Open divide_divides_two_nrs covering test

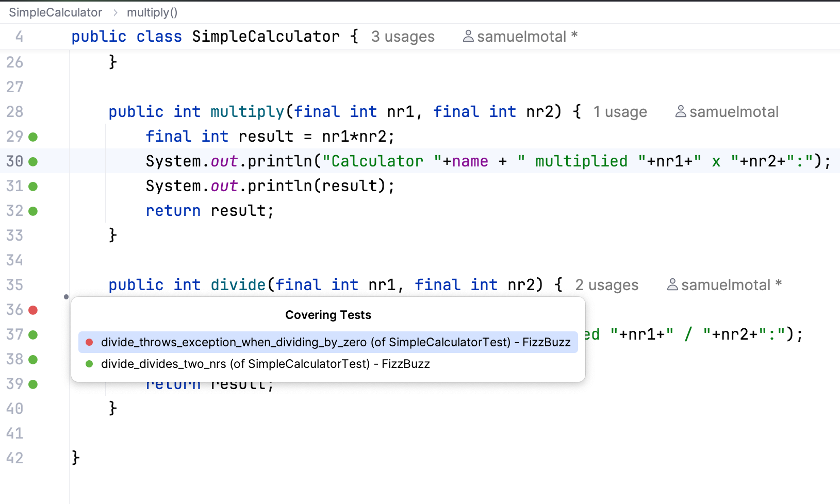tap(265, 364)
